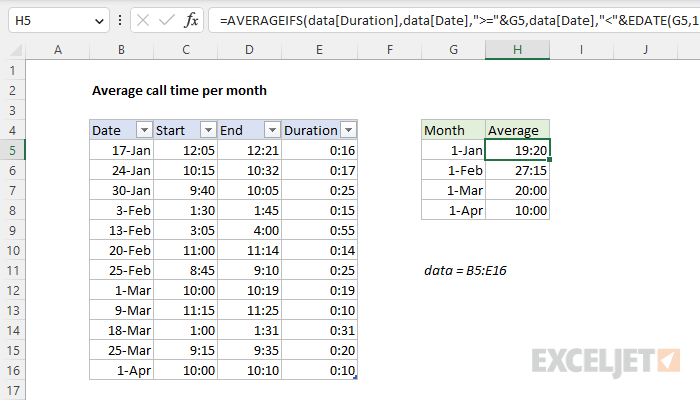Viewport: 700px width, 400px height.
Task: Select duration '0:31' cell
Action: [x=320, y=330]
